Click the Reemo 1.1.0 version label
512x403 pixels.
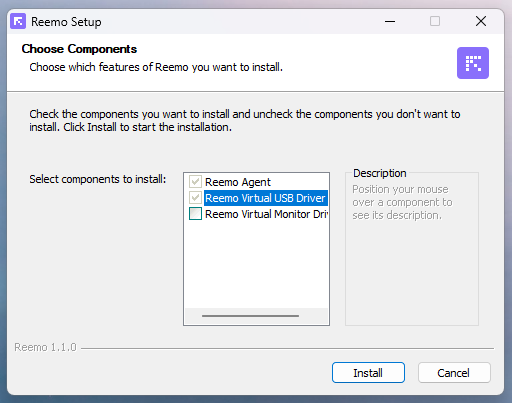pos(45,347)
